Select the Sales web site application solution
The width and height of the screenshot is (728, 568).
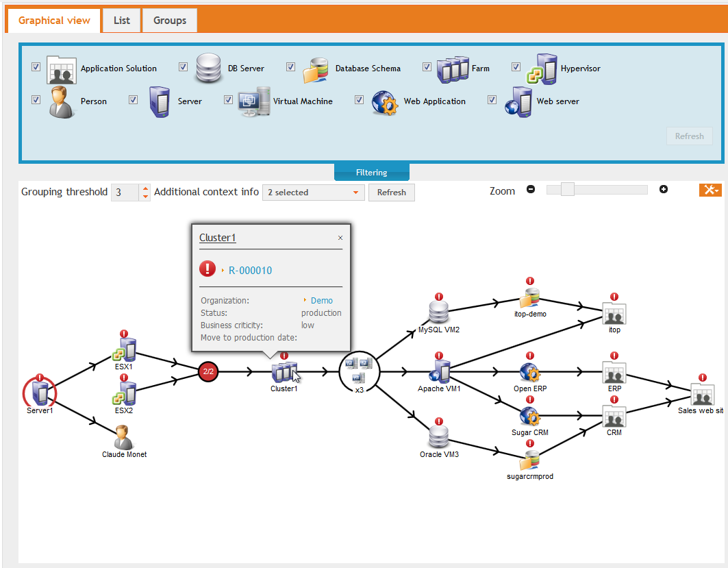point(702,395)
